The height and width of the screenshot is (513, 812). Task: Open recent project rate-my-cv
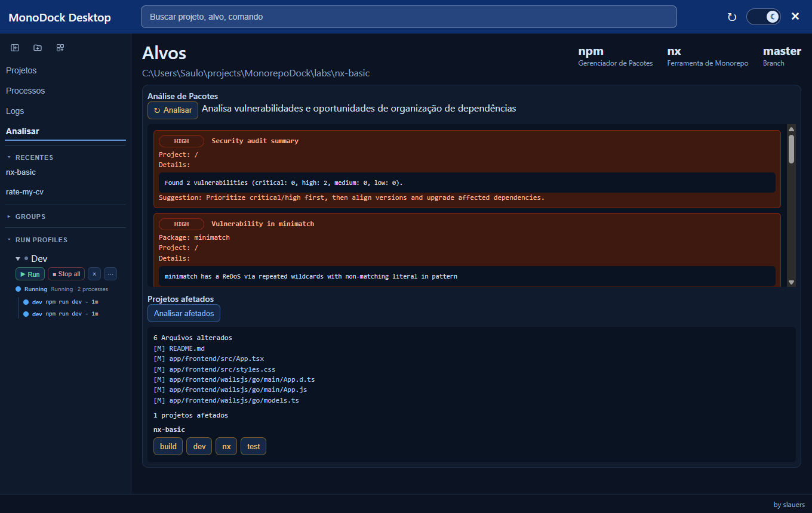[24, 192]
